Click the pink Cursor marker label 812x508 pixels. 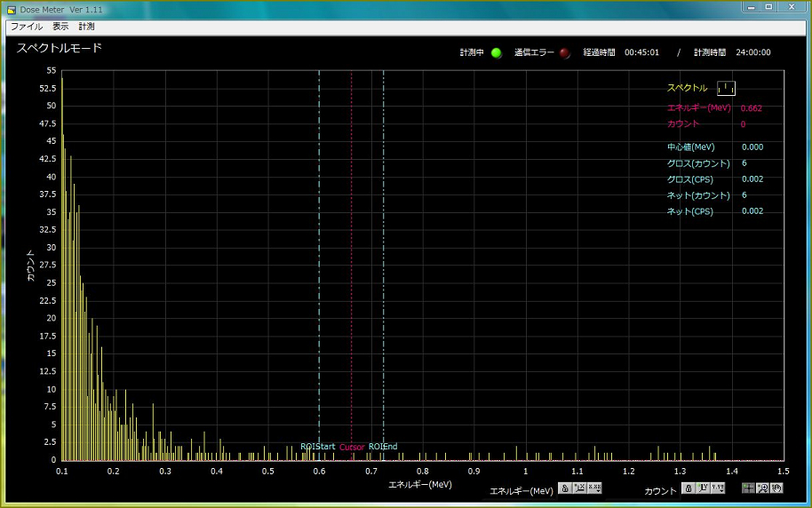tap(352, 447)
